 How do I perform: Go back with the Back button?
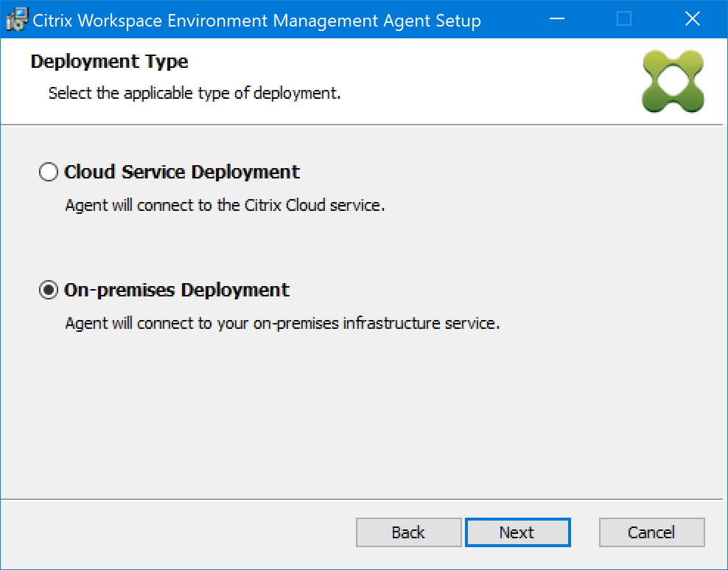pos(408,532)
